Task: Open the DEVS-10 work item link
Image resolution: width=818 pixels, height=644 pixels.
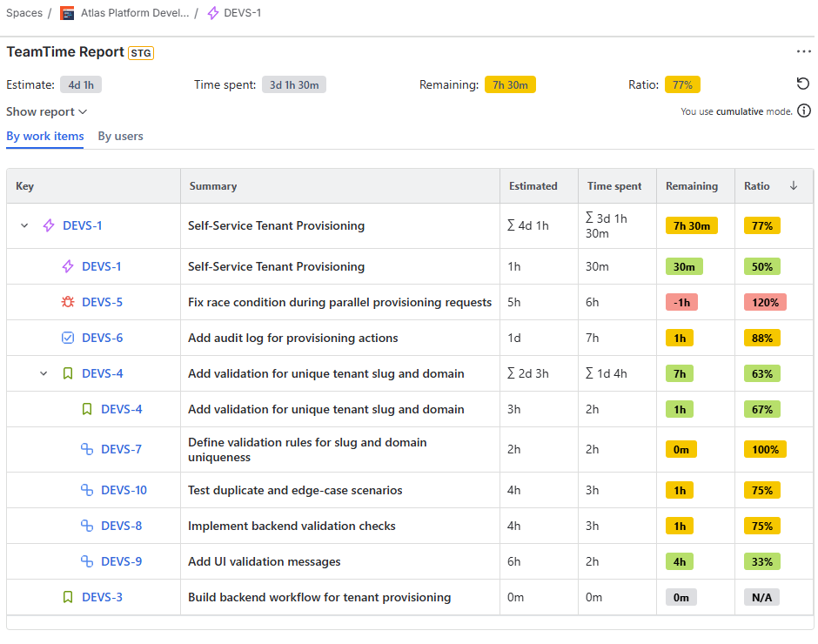Action: point(124,490)
